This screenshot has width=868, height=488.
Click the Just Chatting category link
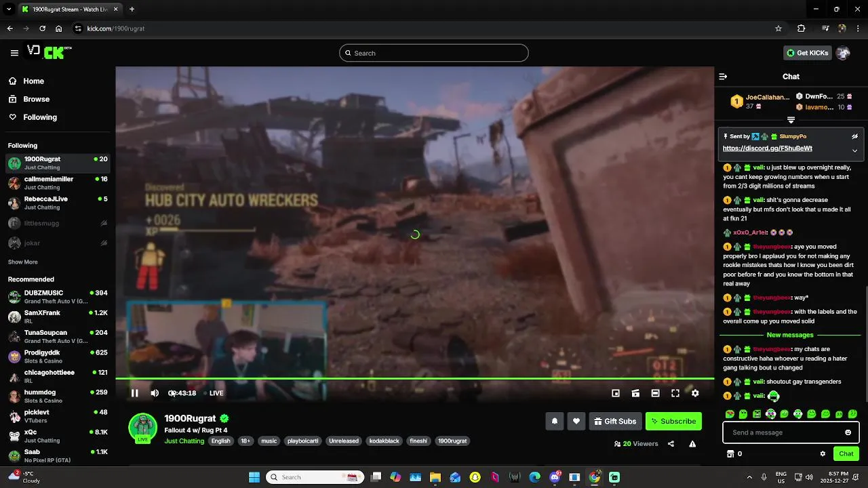(x=184, y=441)
